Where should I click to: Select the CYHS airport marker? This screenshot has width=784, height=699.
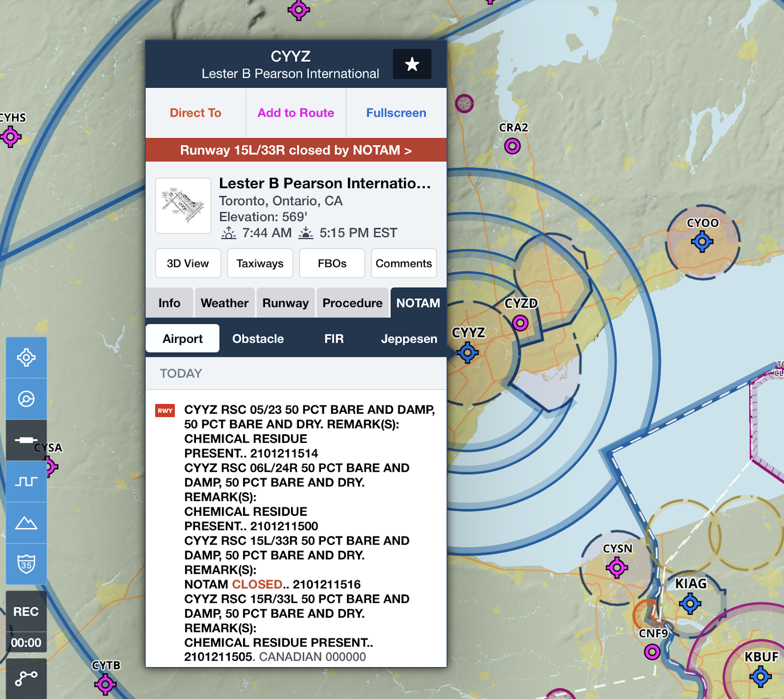[11, 137]
